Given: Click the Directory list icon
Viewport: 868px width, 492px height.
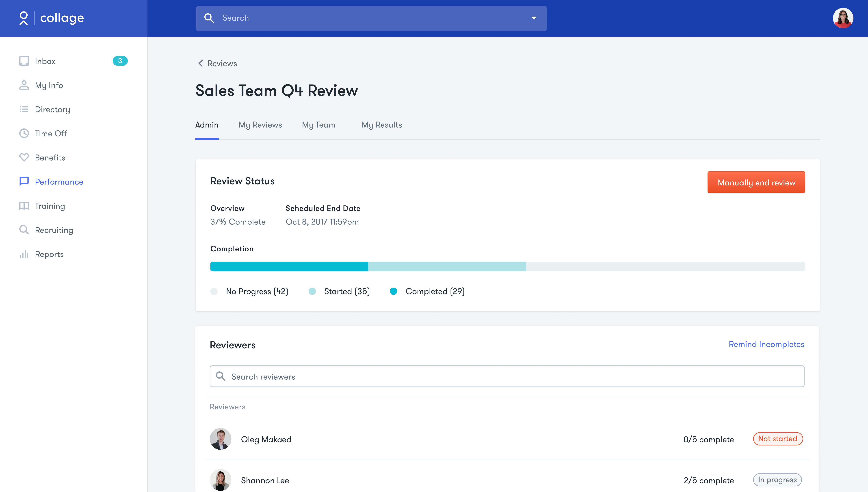Looking at the screenshot, I should [x=24, y=109].
